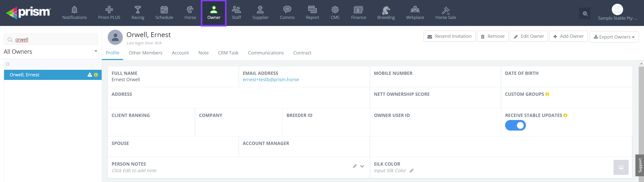Switch to the Other Members tab
Image resolution: width=644 pixels, height=182 pixels.
click(145, 53)
